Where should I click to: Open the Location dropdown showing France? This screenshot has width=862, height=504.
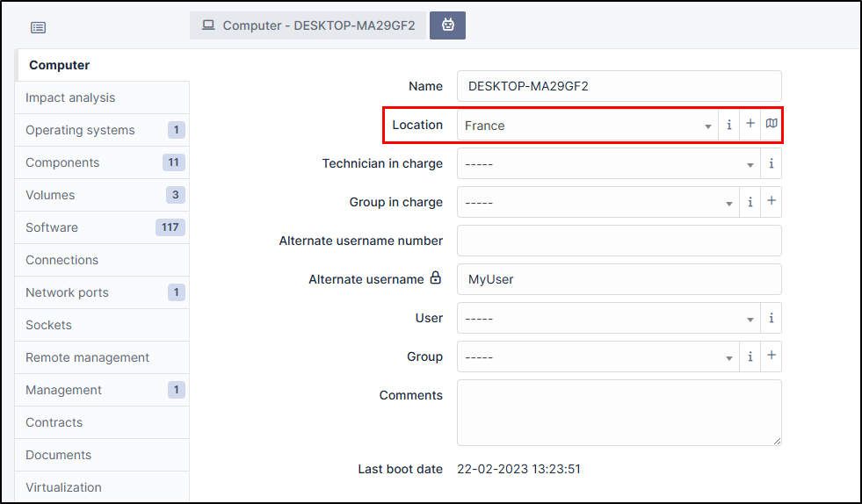[x=587, y=126]
